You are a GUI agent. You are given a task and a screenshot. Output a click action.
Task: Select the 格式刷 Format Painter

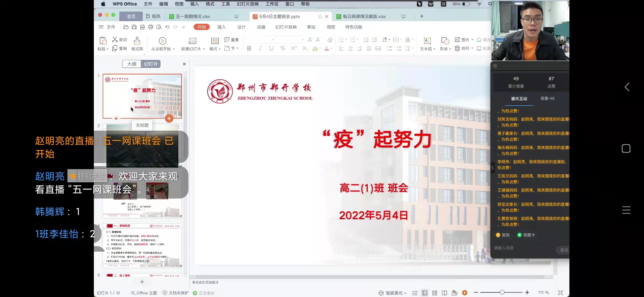[x=137, y=44]
